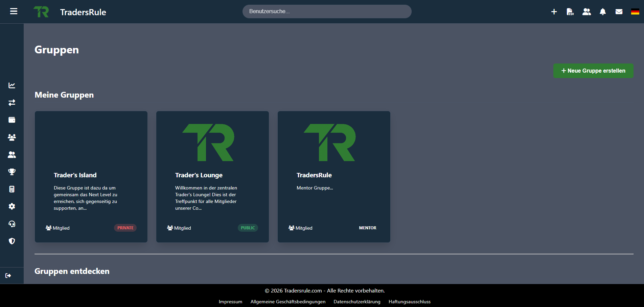Open the wallet sidebar icon
Viewport: 644px width, 307px height.
pos(12,120)
